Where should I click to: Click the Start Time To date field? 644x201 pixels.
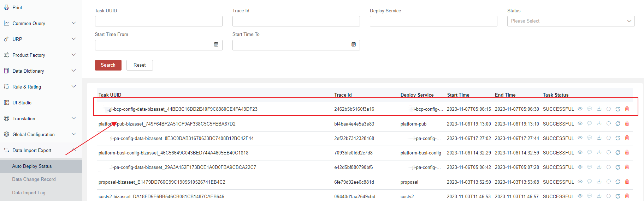pyautogui.click(x=296, y=45)
